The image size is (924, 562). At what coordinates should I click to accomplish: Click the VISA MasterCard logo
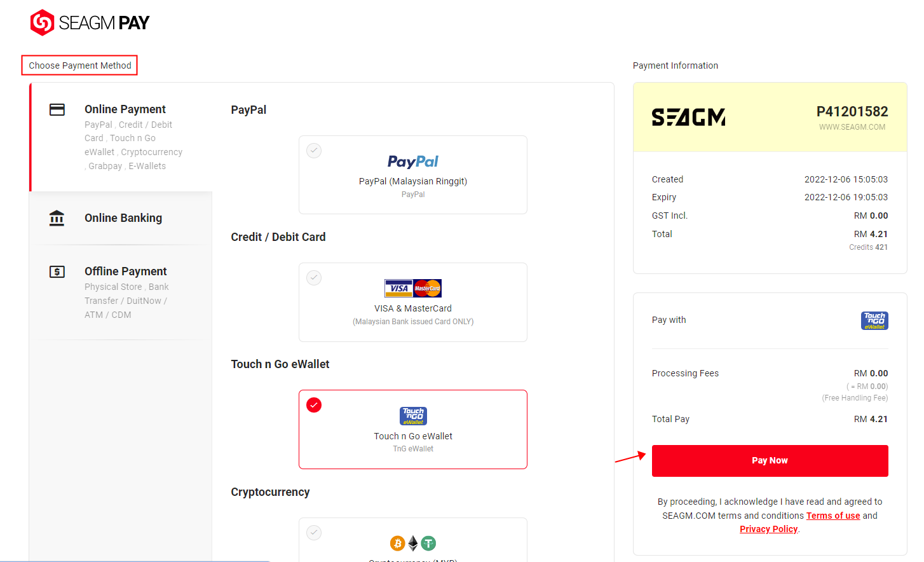point(413,288)
